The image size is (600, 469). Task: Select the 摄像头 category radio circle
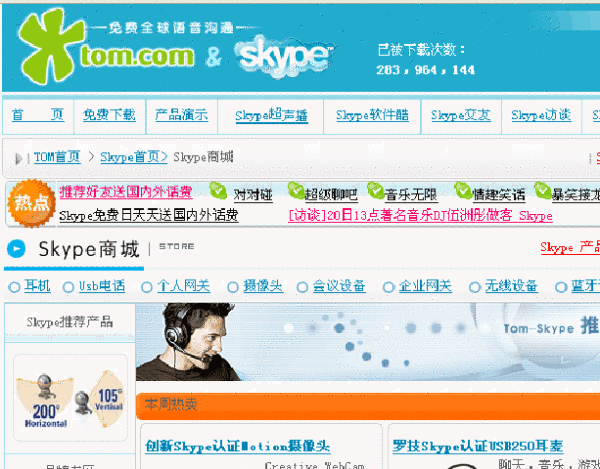233,287
